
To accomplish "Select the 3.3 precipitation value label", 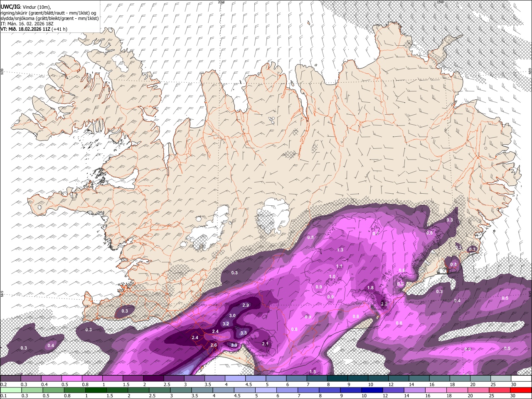I will 244,333.
